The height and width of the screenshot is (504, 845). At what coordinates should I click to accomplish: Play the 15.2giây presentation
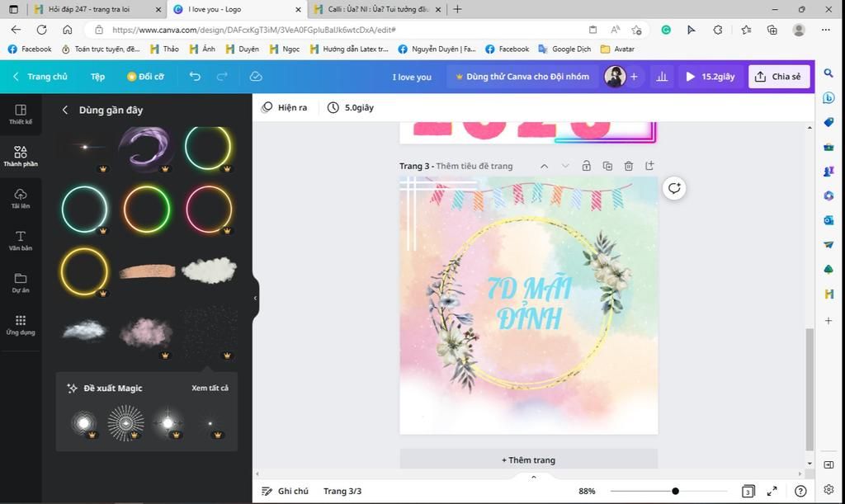[710, 77]
